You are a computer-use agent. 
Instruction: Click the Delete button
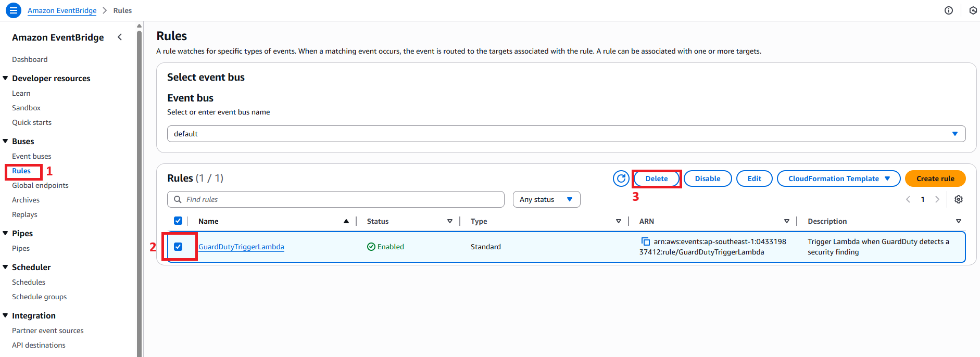[657, 178]
